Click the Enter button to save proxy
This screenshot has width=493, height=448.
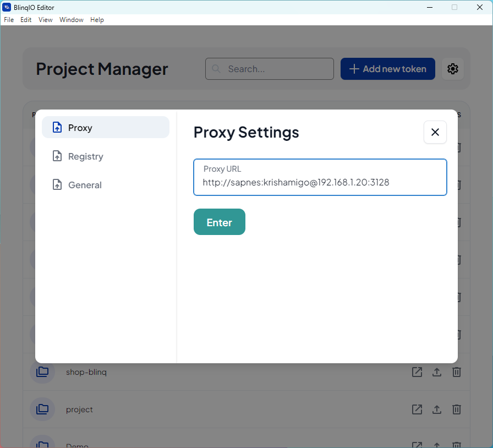click(220, 222)
